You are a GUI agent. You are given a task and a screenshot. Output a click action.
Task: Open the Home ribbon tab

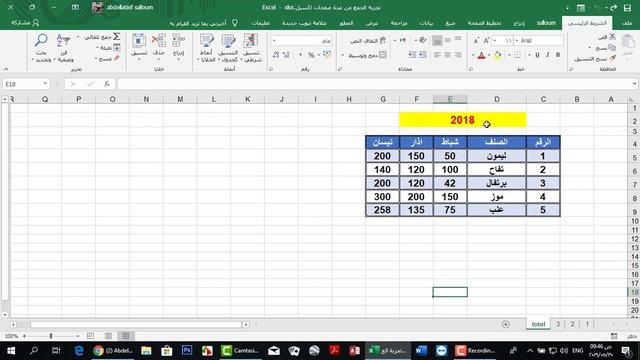click(x=587, y=23)
